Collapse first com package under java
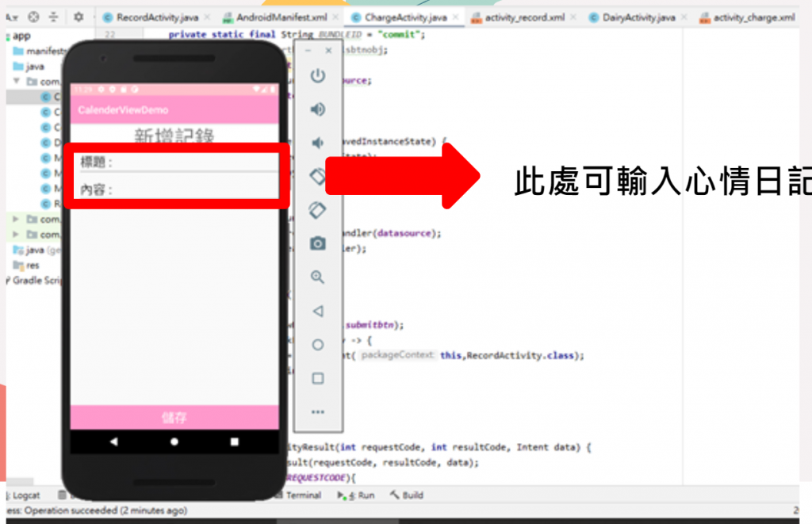Viewport: 812px width, 524px height. click(x=17, y=82)
